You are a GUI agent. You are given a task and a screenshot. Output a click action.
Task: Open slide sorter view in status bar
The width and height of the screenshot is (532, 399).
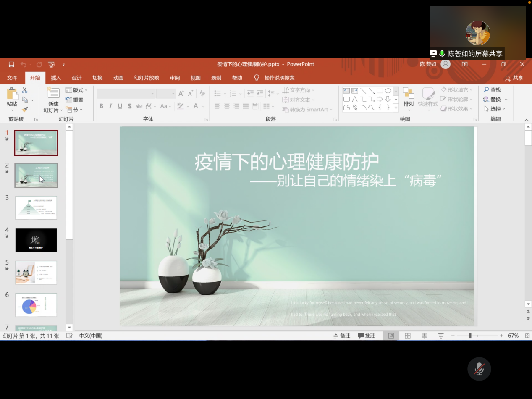point(407,336)
